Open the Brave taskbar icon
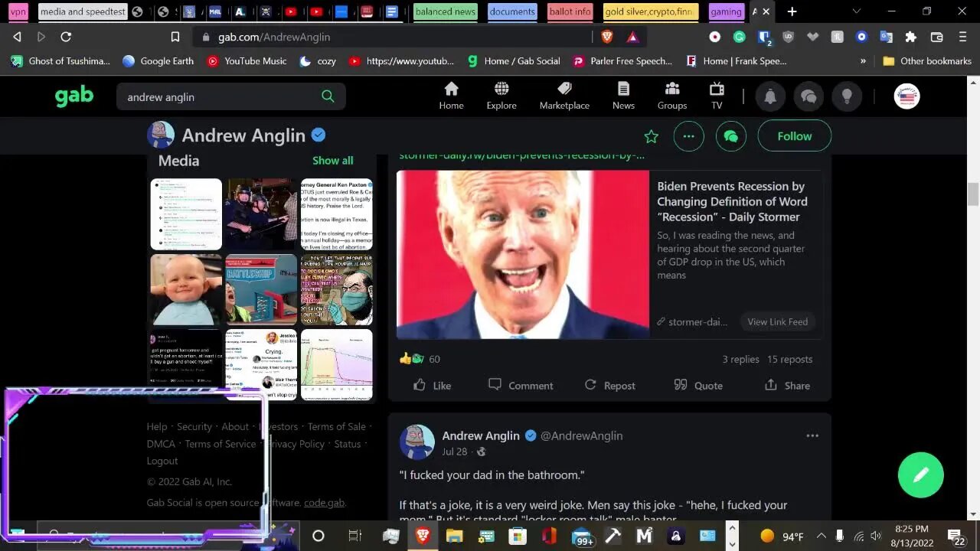 [x=423, y=536]
